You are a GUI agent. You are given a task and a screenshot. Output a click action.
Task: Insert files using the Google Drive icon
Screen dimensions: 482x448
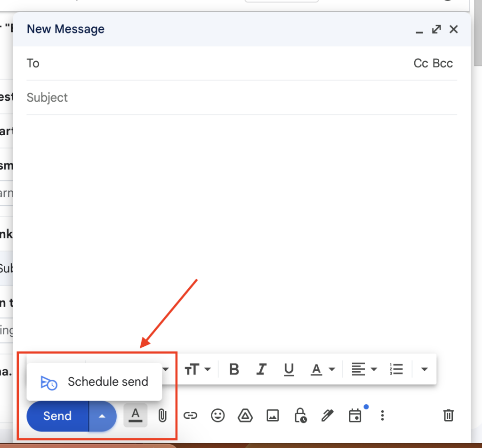click(x=245, y=415)
